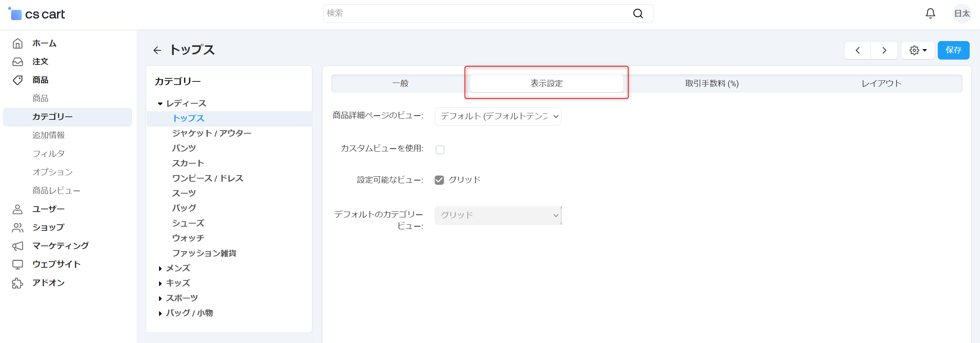Screen dimensions: 980x343
Task: Open ホーム from the sidebar
Action: pos(44,43)
